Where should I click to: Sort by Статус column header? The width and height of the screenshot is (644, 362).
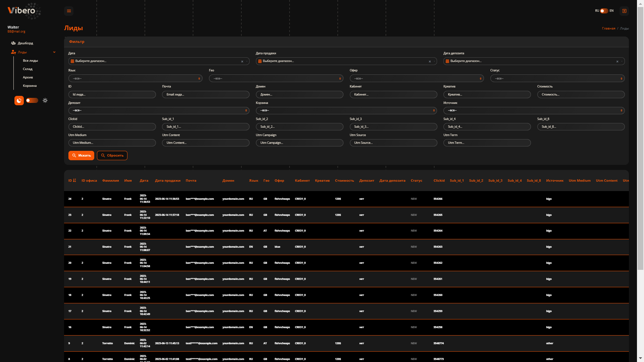point(416,181)
